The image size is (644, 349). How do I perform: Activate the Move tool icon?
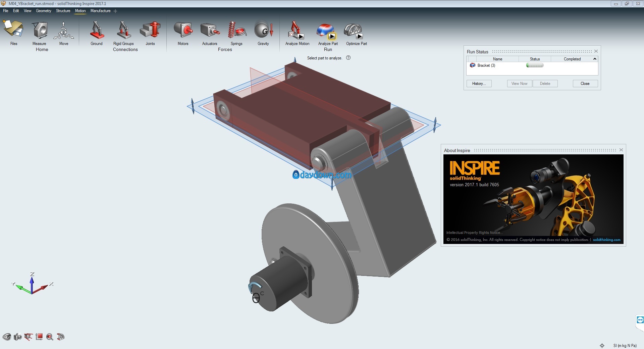click(63, 30)
